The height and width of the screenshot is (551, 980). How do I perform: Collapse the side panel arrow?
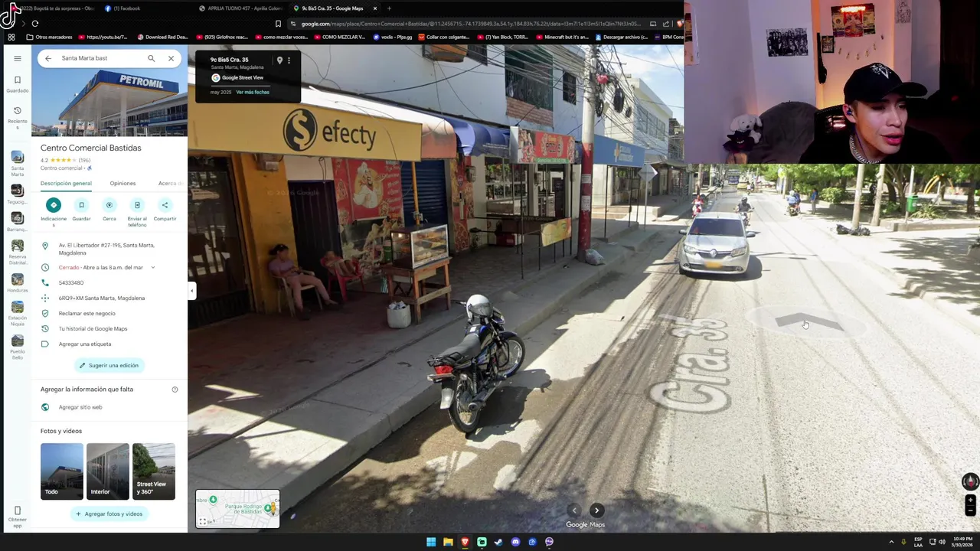tap(192, 291)
